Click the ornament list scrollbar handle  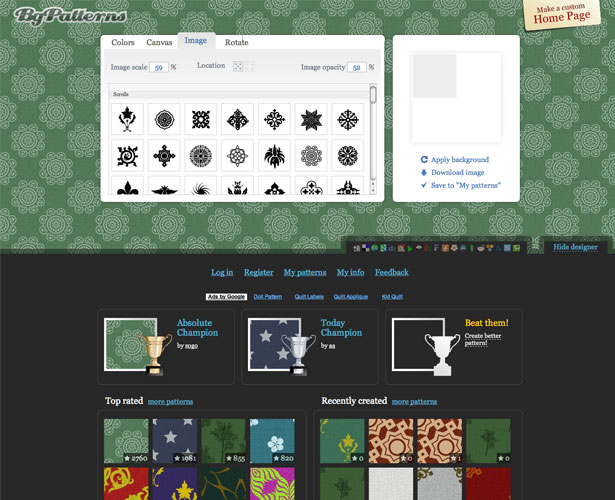coord(373,95)
